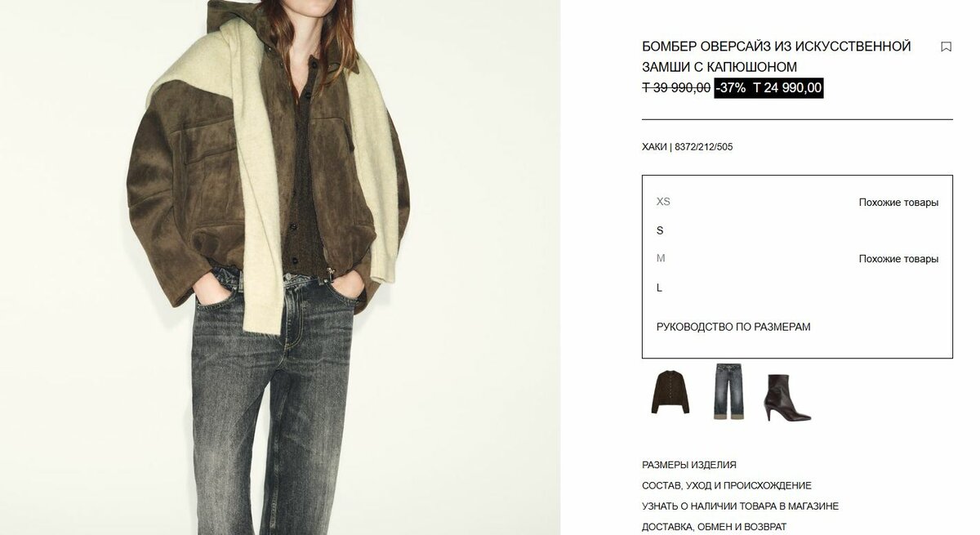
Task: Open ДОСТАВКА, ОБМЕН И ВОЗВРАТ info
Action: (715, 527)
